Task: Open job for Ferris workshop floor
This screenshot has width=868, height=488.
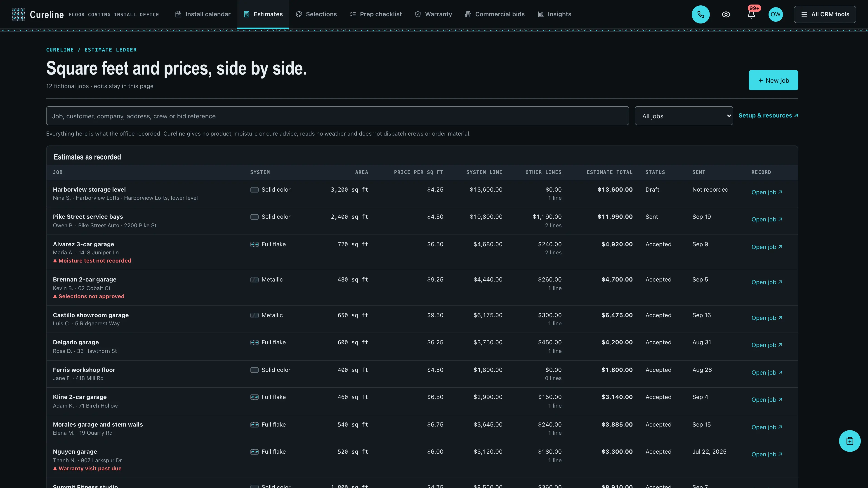Action: (x=767, y=373)
